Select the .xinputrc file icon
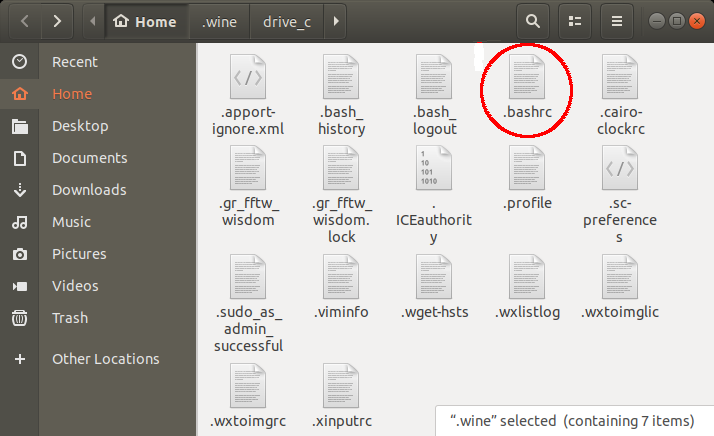The image size is (714, 436). click(341, 385)
